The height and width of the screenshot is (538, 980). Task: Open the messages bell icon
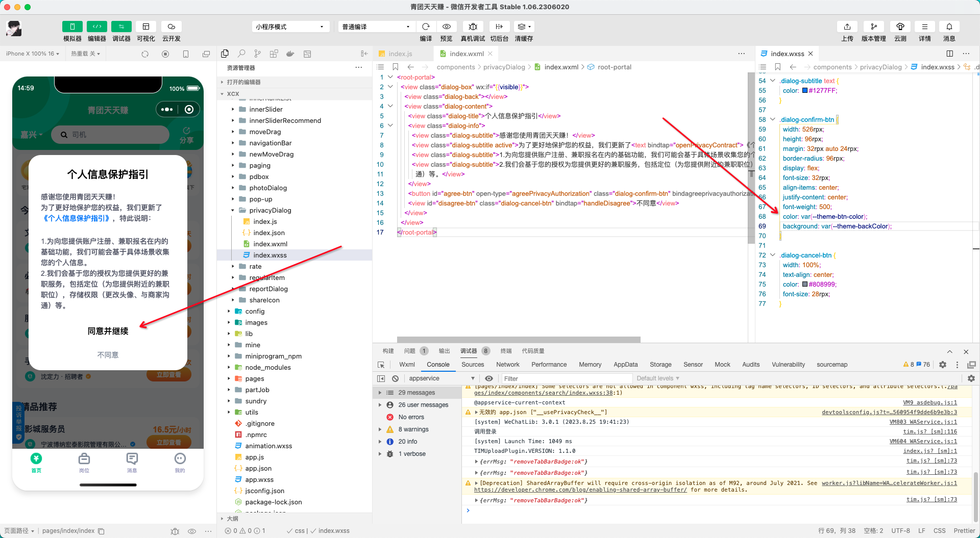coord(949,27)
